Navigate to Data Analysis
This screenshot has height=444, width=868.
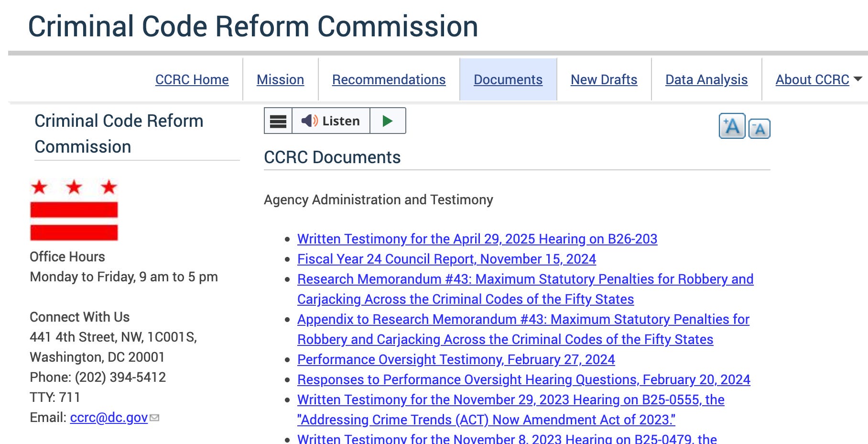point(706,79)
